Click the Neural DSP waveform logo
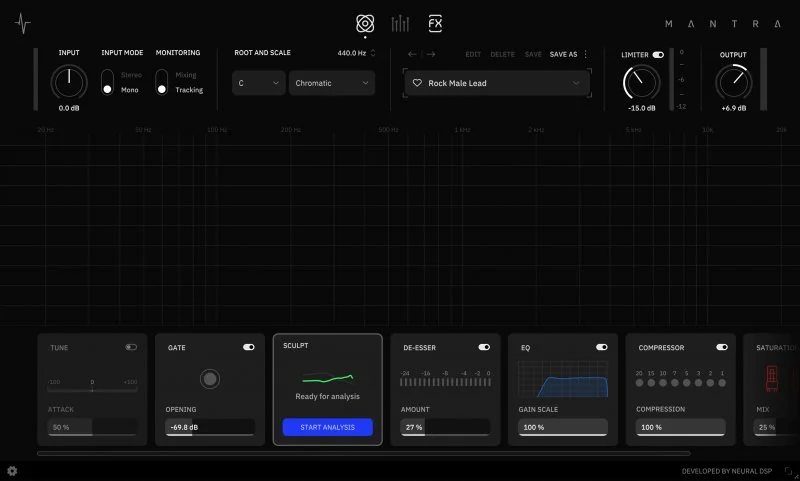This screenshot has height=481, width=800. (x=22, y=23)
